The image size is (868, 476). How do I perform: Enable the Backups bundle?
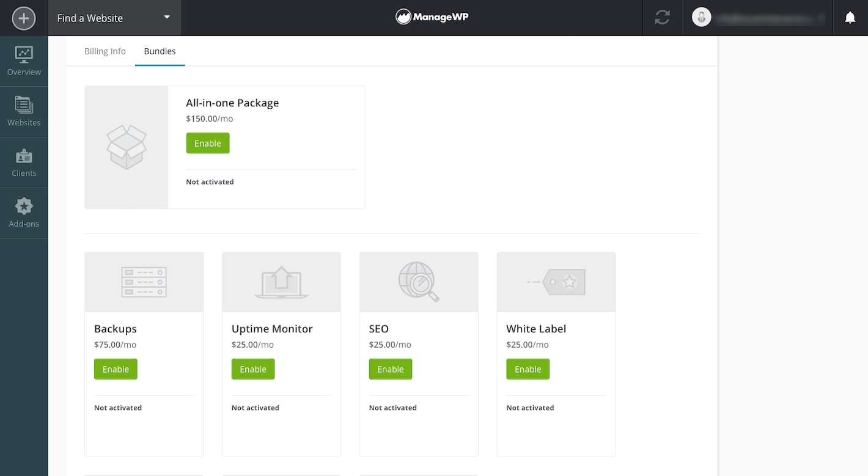[116, 369]
